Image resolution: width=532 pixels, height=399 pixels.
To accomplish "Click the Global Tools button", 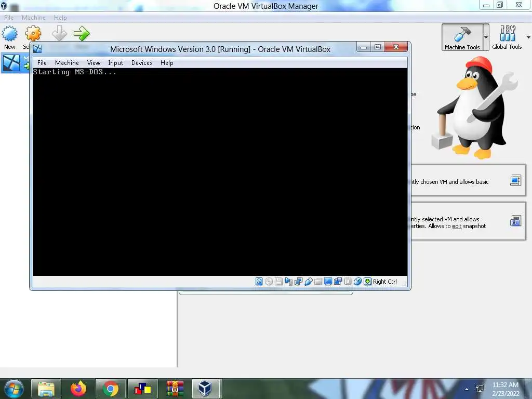I will pyautogui.click(x=507, y=37).
